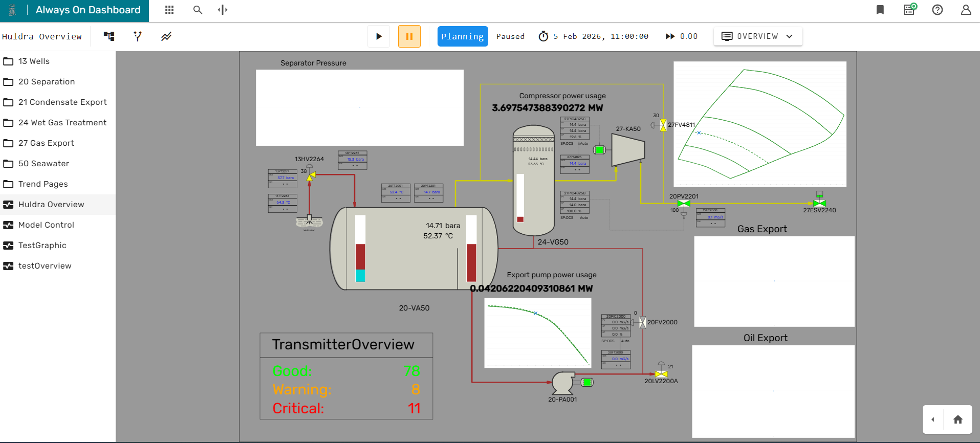
Task: Click the home button
Action: [x=957, y=419]
